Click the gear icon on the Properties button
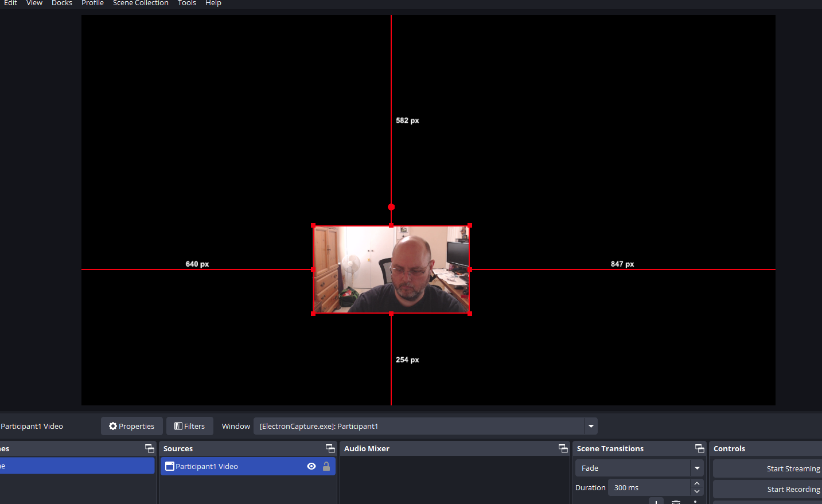The height and width of the screenshot is (504, 822). [x=113, y=426]
